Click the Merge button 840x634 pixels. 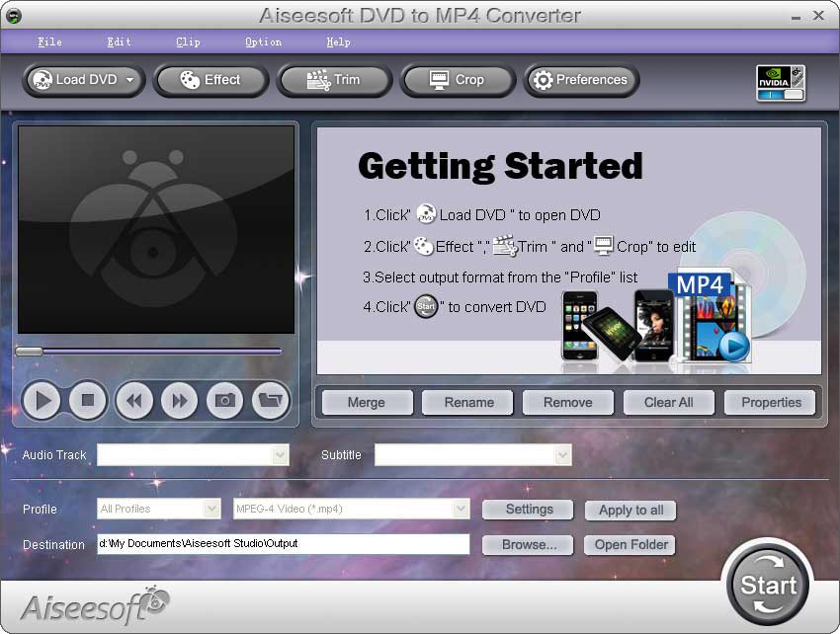(x=367, y=402)
